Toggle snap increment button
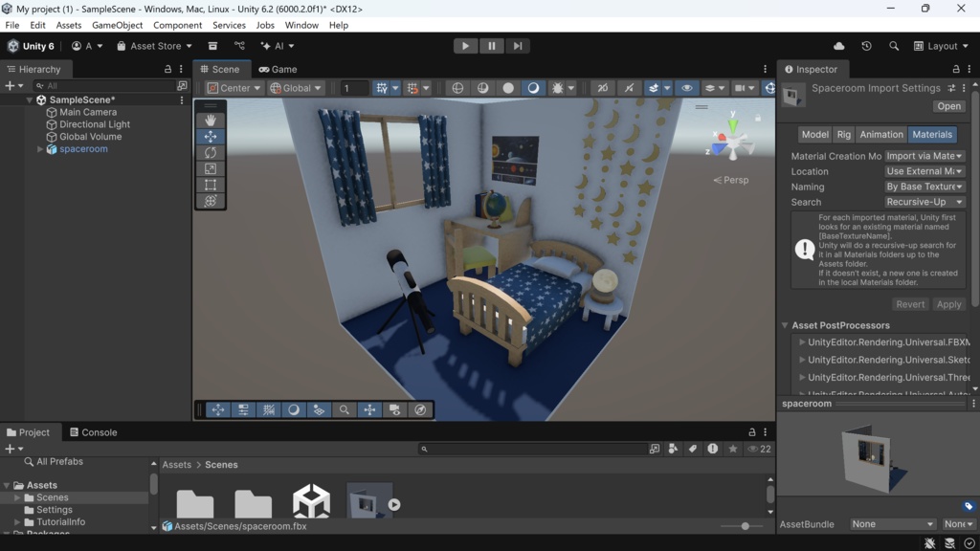Screen dimensions: 980x551 412,88
